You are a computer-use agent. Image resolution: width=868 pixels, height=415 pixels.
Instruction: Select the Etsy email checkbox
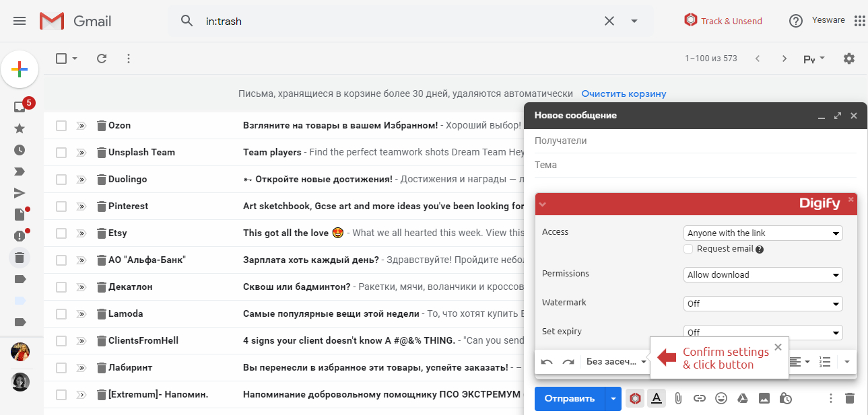click(61, 233)
